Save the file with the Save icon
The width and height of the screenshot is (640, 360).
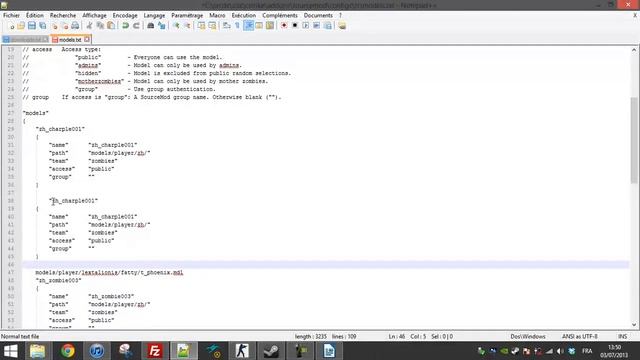tap(32, 26)
